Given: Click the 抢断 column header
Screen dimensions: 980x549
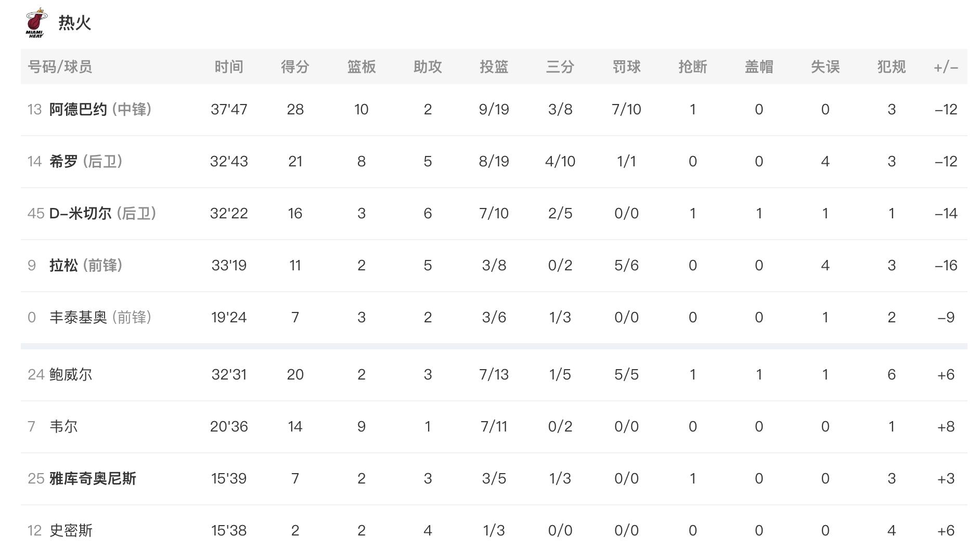Looking at the screenshot, I should pos(693,67).
